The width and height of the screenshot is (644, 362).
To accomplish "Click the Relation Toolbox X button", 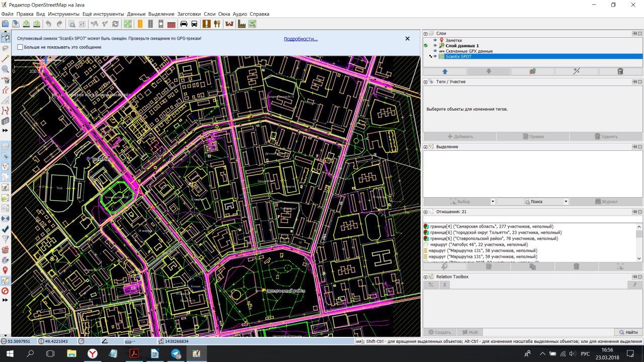I will click(445, 285).
